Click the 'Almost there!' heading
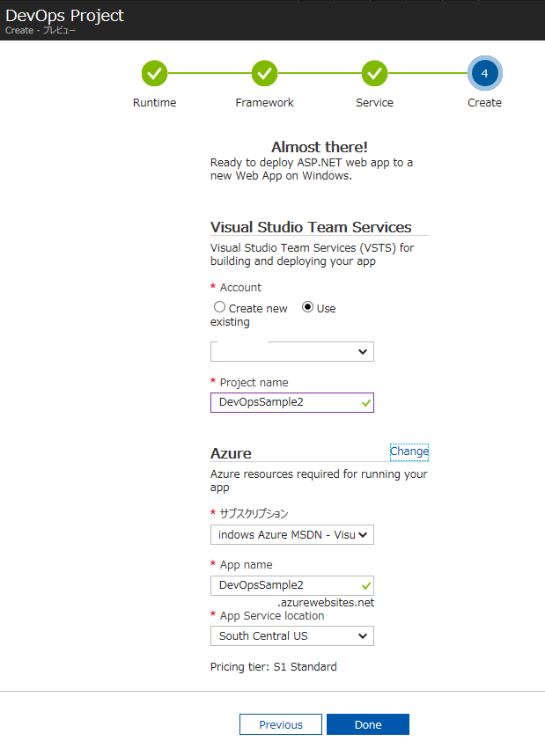Image resolution: width=545 pixels, height=756 pixels. (x=320, y=147)
